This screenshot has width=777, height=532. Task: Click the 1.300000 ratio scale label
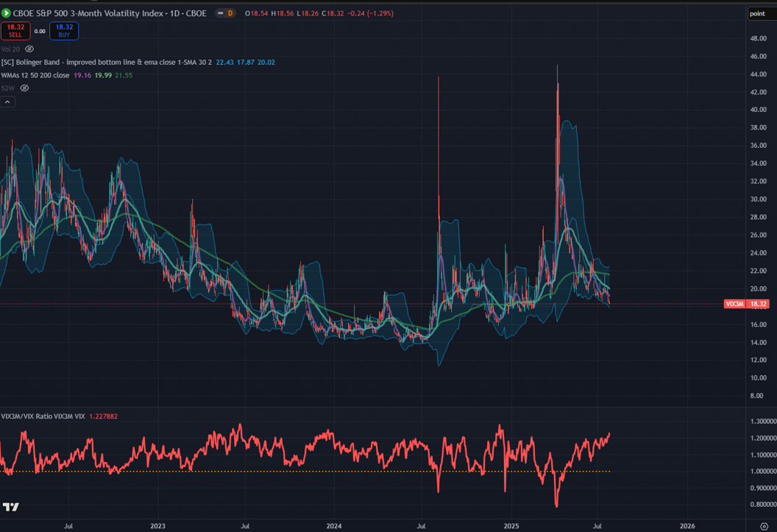pyautogui.click(x=764, y=422)
